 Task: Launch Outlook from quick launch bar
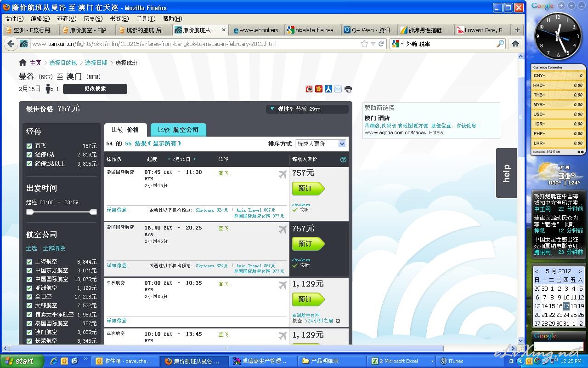click(x=64, y=361)
